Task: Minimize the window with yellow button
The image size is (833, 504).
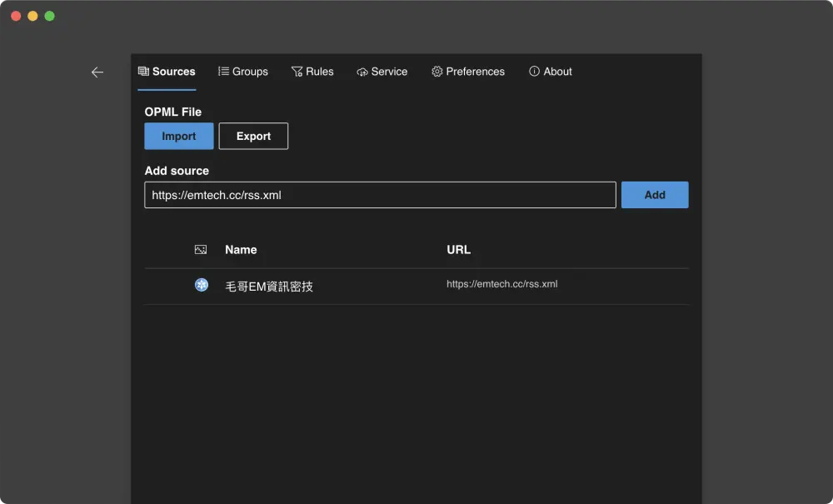Action: (x=33, y=16)
